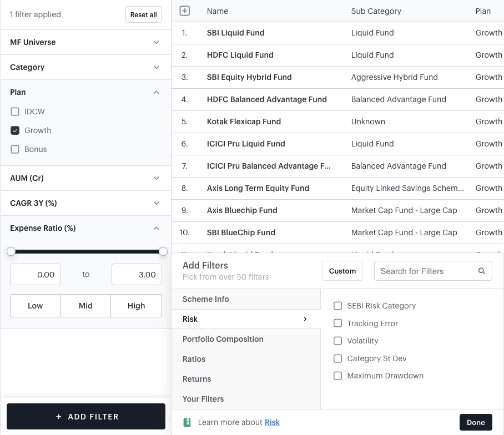The image size is (504, 435).
Task: Open SBI BlueChip Fund
Action: coord(241,232)
